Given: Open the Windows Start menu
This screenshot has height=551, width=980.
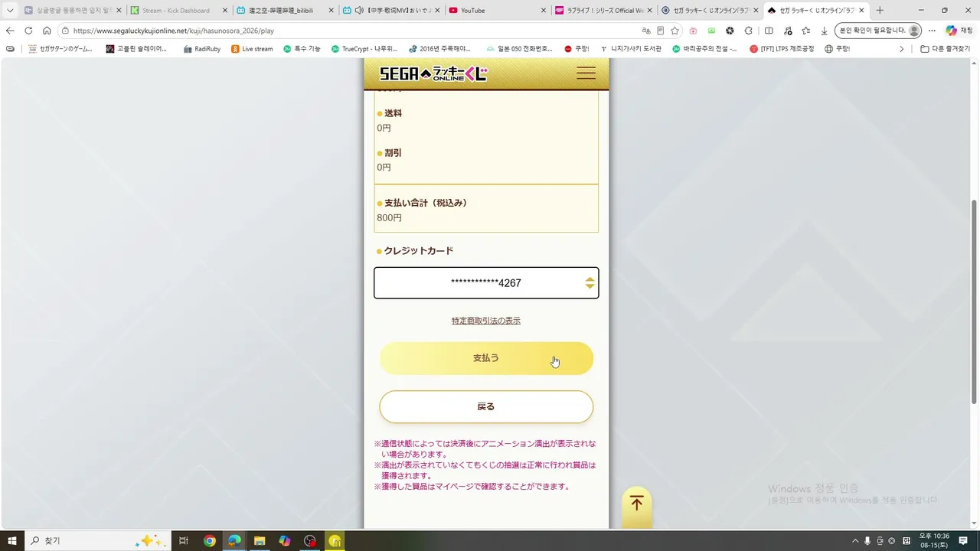Looking at the screenshot, I should point(11,540).
